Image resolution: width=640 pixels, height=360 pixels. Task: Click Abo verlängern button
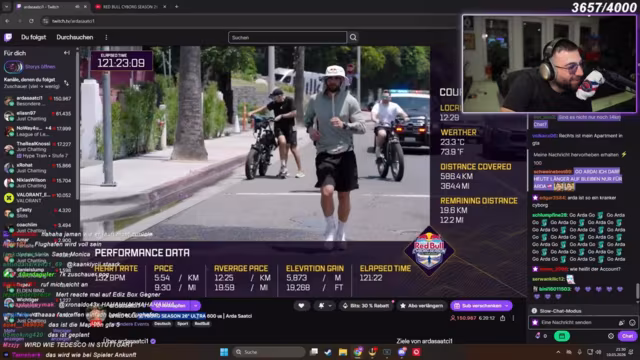coord(421,306)
